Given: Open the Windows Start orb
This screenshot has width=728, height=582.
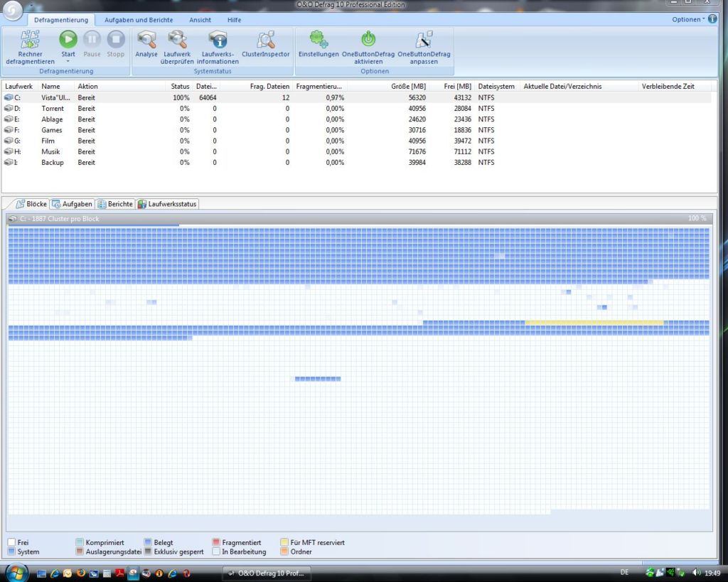Looking at the screenshot, I should click(16, 573).
